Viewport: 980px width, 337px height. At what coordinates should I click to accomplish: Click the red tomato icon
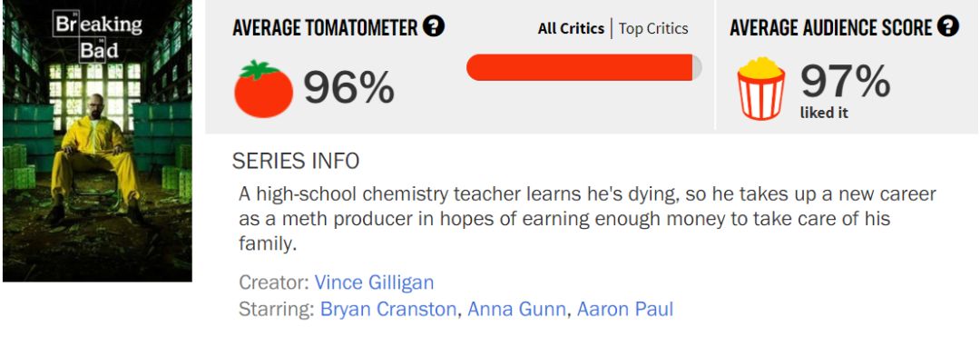click(x=263, y=89)
